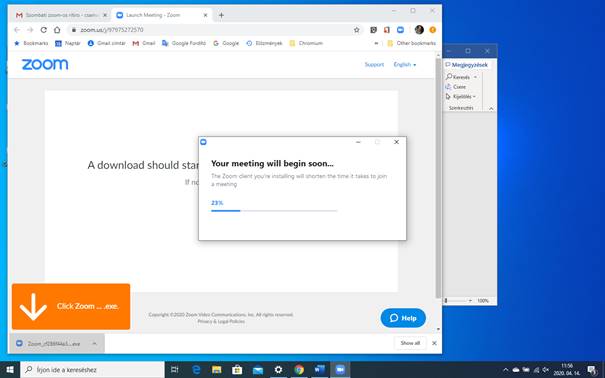Image resolution: width=605 pixels, height=378 pixels.
Task: Open the Zoom Chrome extension icon
Action: click(401, 30)
